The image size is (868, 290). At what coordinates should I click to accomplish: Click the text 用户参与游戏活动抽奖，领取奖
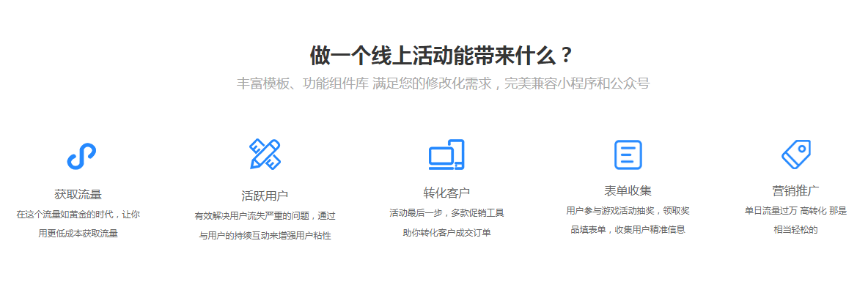coord(628,211)
